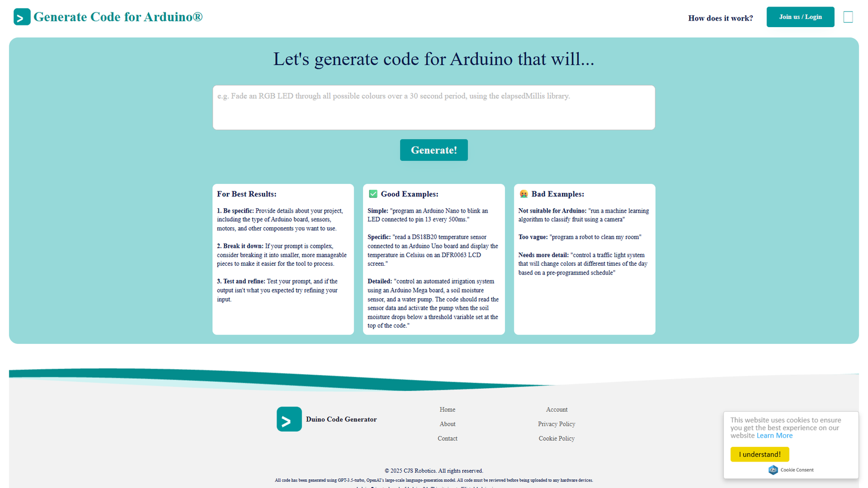Click inside the prompt text box
868x488 pixels.
(433, 107)
